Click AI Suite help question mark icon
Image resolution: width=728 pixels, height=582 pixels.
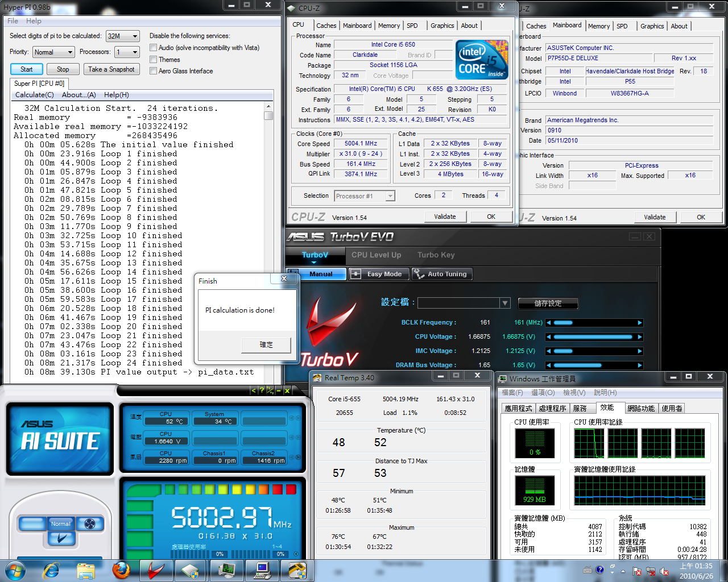click(x=262, y=390)
